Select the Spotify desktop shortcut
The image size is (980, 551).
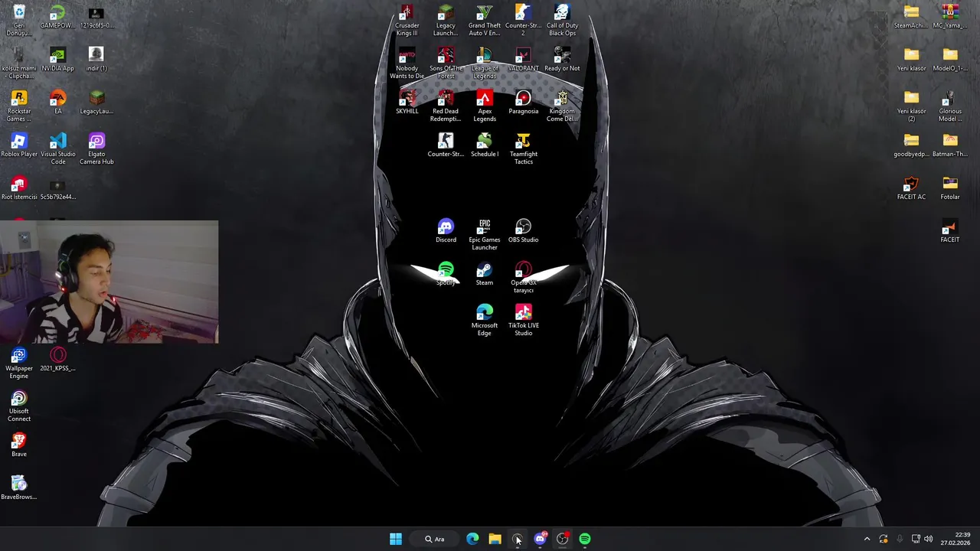point(446,274)
